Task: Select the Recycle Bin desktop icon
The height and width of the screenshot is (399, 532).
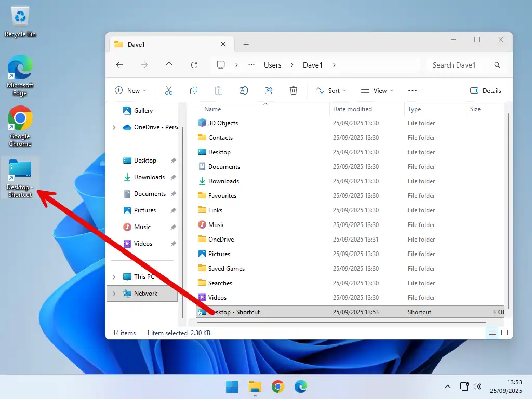Action: point(20,22)
